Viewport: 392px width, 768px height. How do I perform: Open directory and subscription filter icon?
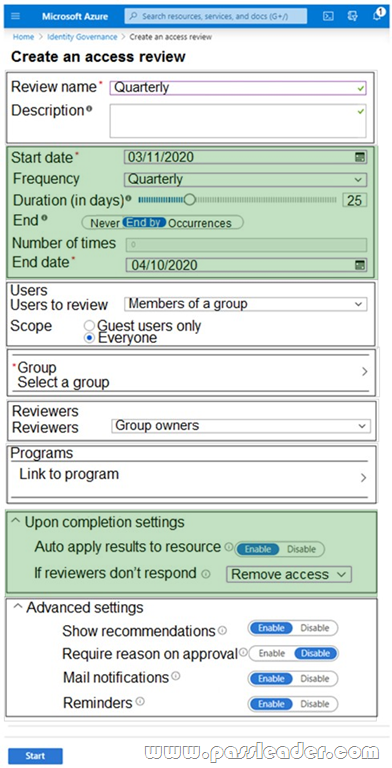click(x=352, y=16)
